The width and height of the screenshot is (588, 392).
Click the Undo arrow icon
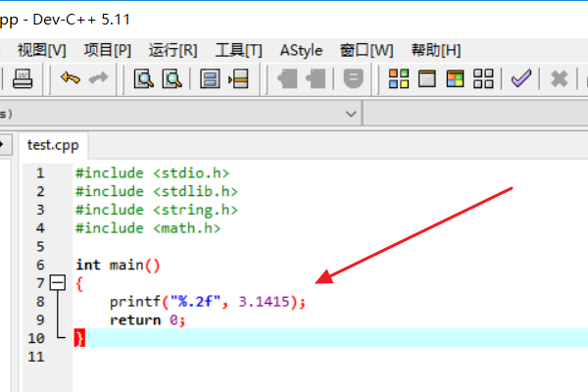click(70, 79)
